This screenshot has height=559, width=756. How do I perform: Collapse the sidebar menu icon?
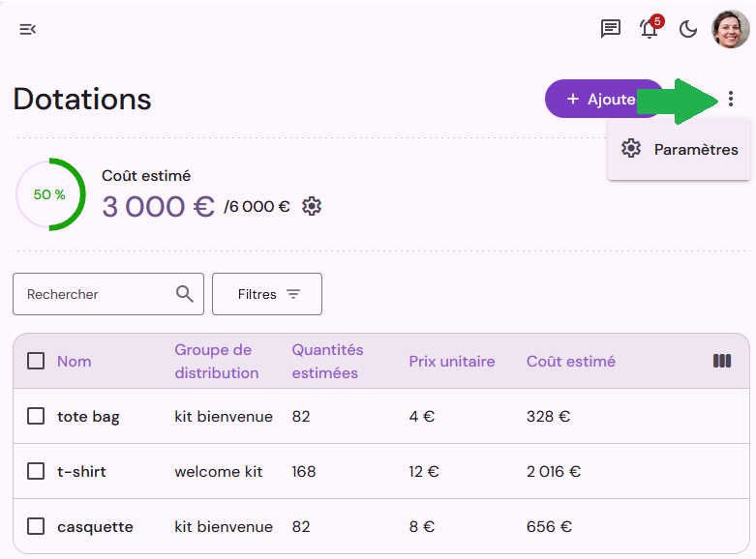click(x=27, y=29)
